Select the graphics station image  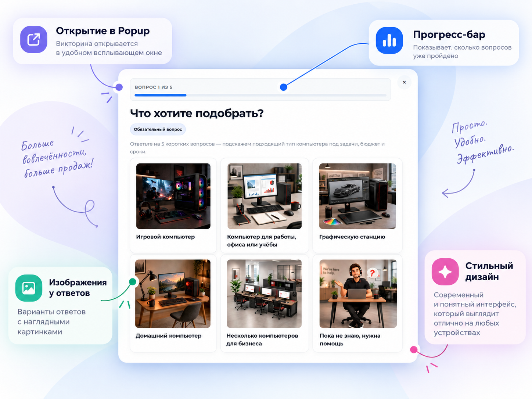(x=357, y=196)
